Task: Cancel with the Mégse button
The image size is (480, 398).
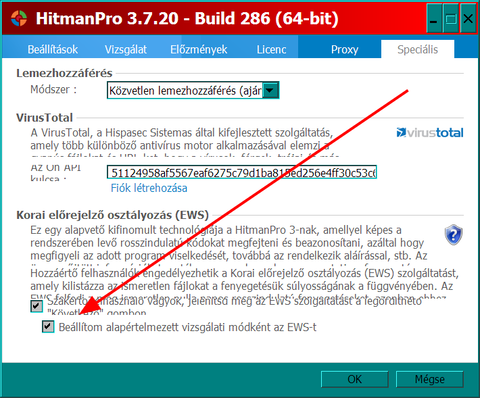Action: (x=430, y=379)
